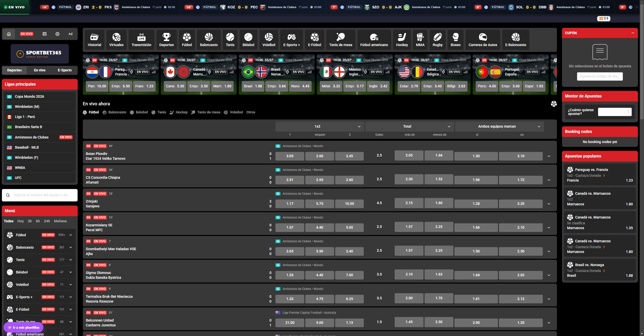Open the Total market dropdown
This screenshot has width=644, height=336.
pyautogui.click(x=410, y=126)
